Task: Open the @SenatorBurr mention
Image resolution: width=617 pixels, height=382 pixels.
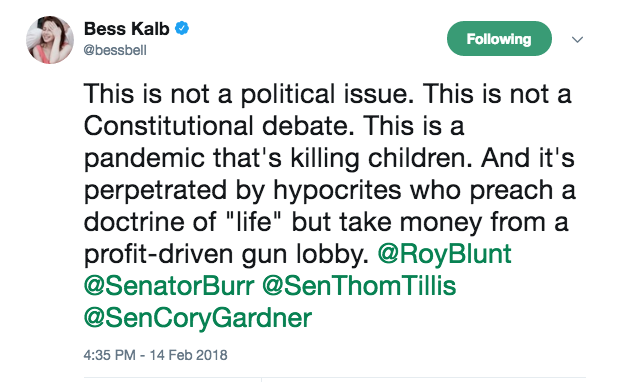Action: coord(169,286)
